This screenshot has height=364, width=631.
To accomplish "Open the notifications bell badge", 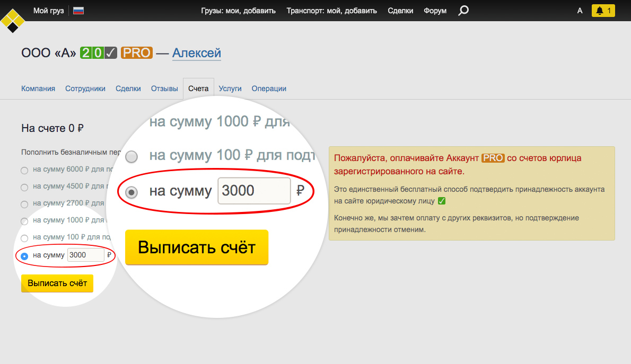I will pos(603,11).
